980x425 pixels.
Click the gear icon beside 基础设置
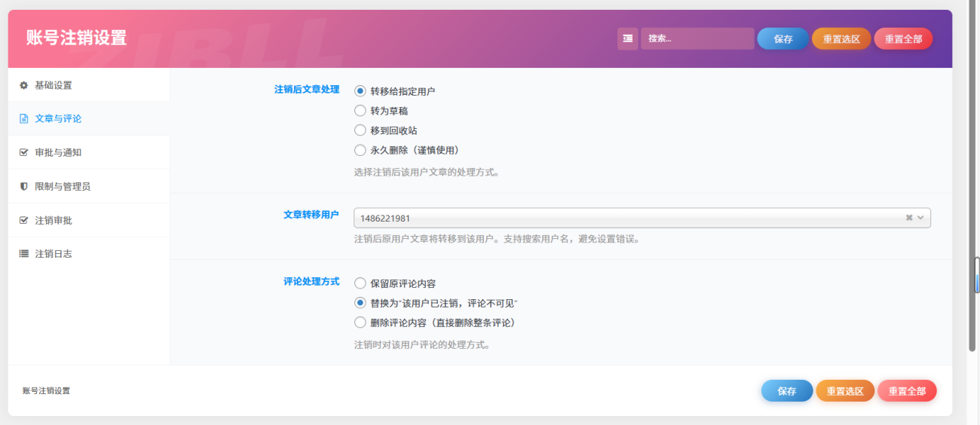coord(23,85)
